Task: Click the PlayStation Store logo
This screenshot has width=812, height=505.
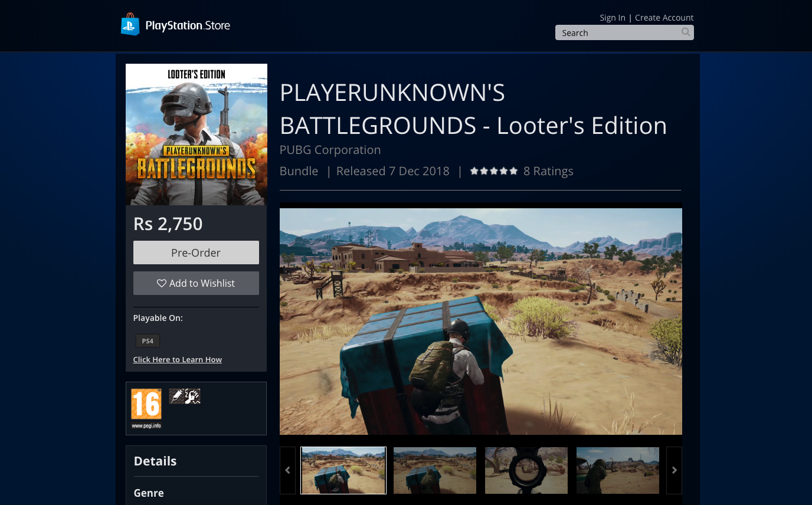Action: pos(175,25)
